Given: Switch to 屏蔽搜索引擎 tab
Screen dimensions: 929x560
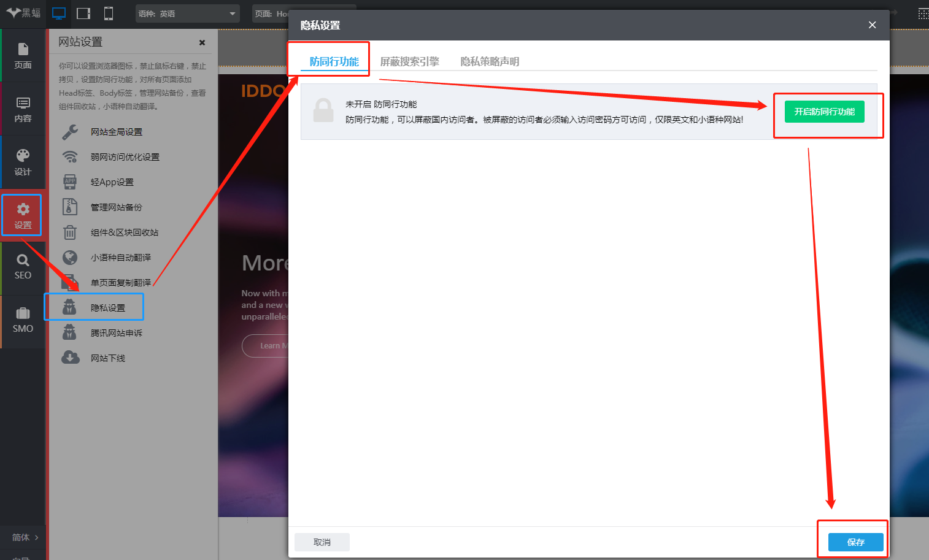Looking at the screenshot, I should coord(409,61).
